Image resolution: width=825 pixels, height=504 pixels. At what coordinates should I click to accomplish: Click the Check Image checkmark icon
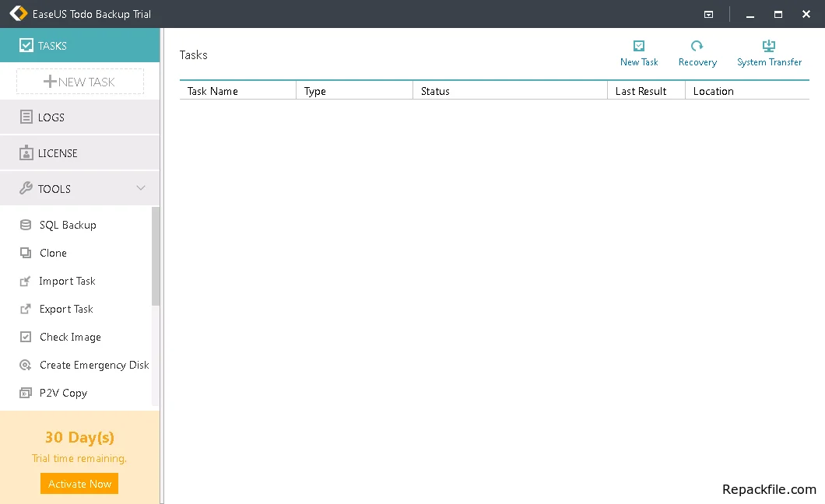pyautogui.click(x=25, y=337)
